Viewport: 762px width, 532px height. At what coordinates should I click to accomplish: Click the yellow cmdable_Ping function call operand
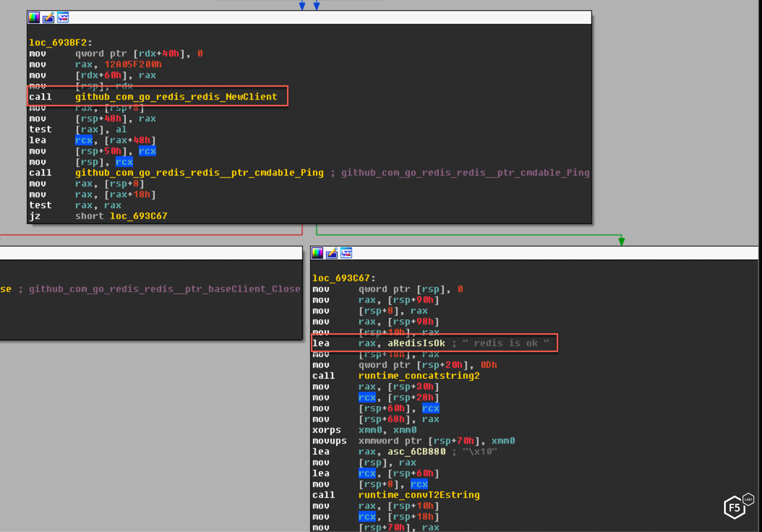199,173
